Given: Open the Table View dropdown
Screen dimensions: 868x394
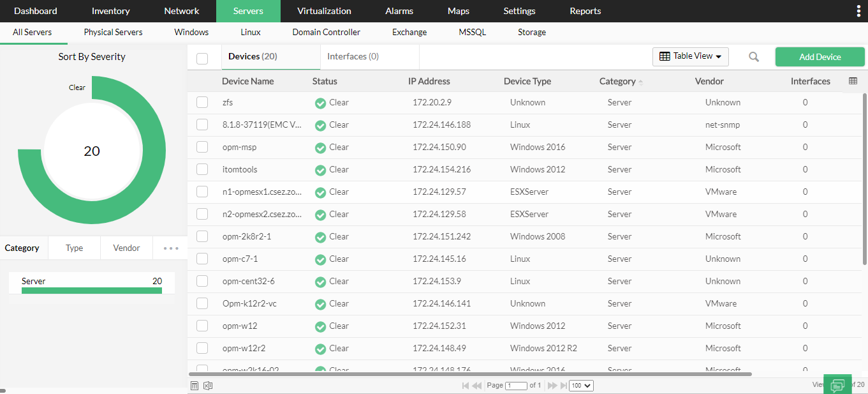Looking at the screenshot, I should coord(691,56).
